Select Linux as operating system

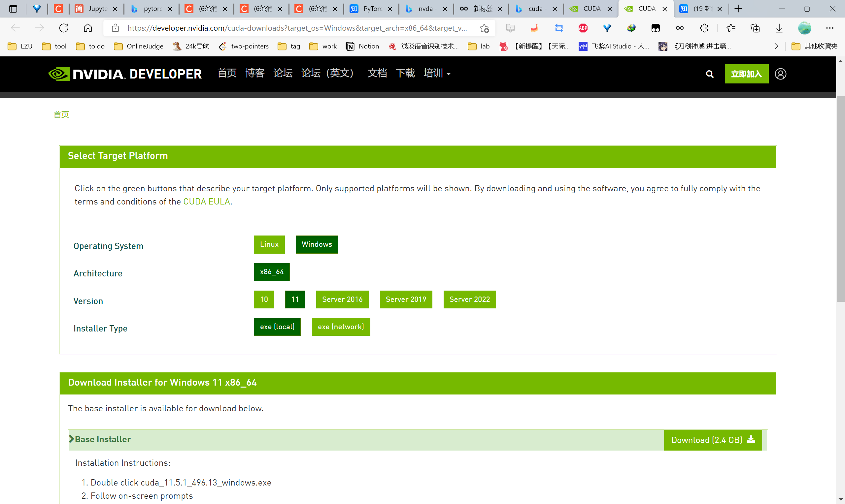coord(269,244)
